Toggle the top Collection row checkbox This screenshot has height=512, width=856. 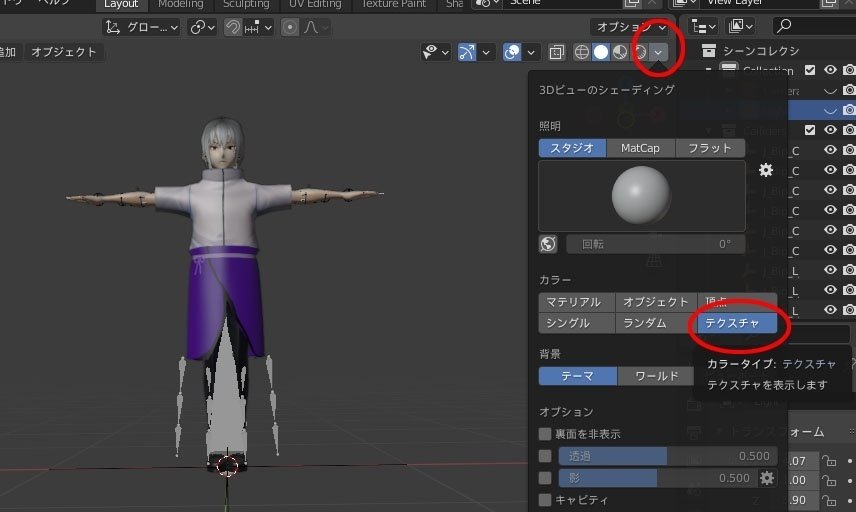pyautogui.click(x=810, y=70)
